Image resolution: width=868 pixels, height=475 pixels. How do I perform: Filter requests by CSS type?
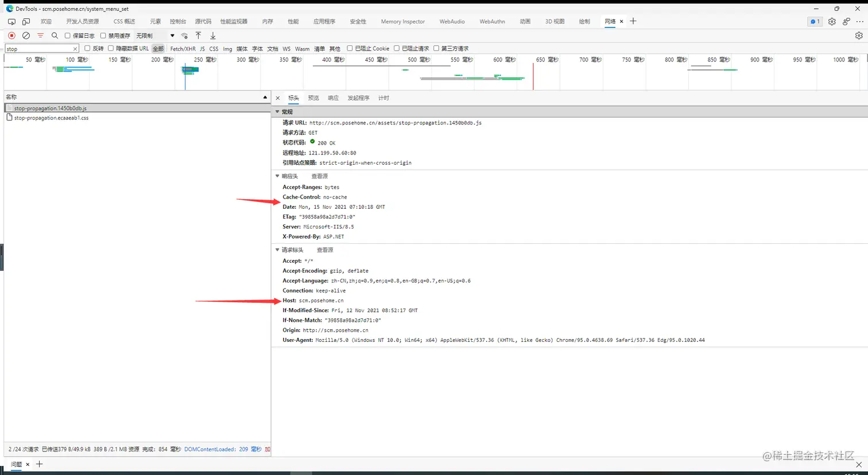click(214, 49)
